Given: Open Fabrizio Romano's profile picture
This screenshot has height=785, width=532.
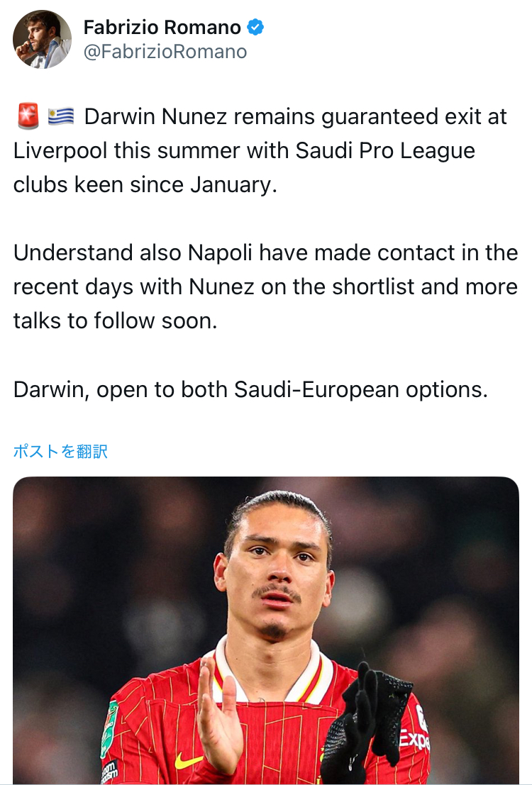Looking at the screenshot, I should 42,39.
